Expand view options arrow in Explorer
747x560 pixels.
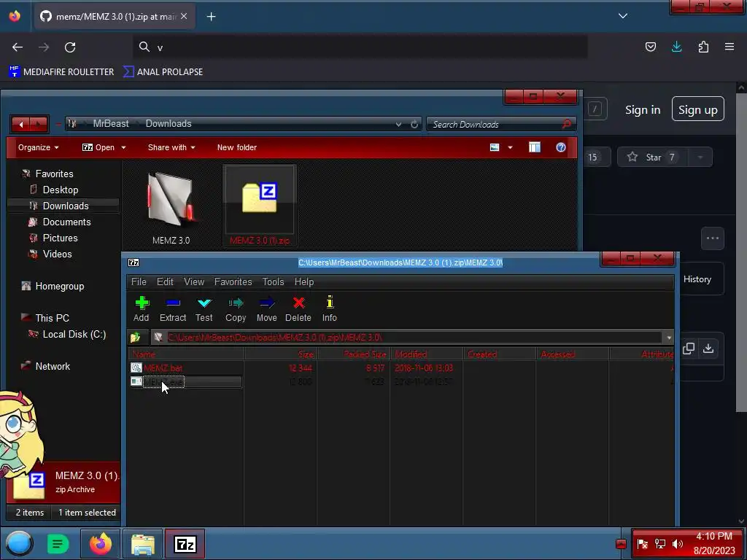510,147
